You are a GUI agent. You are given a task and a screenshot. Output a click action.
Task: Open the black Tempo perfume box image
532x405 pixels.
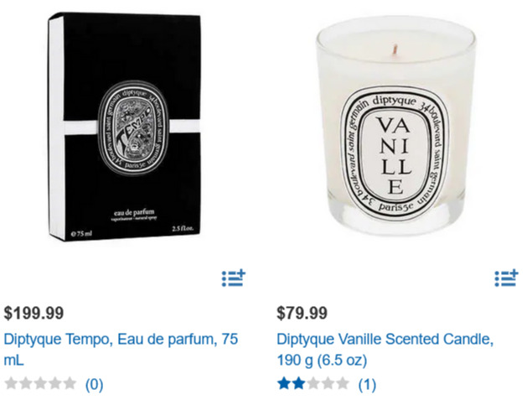point(124,127)
